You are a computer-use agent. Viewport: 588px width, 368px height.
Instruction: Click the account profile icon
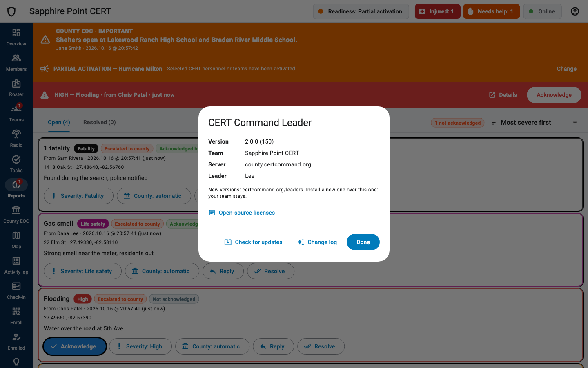click(575, 11)
